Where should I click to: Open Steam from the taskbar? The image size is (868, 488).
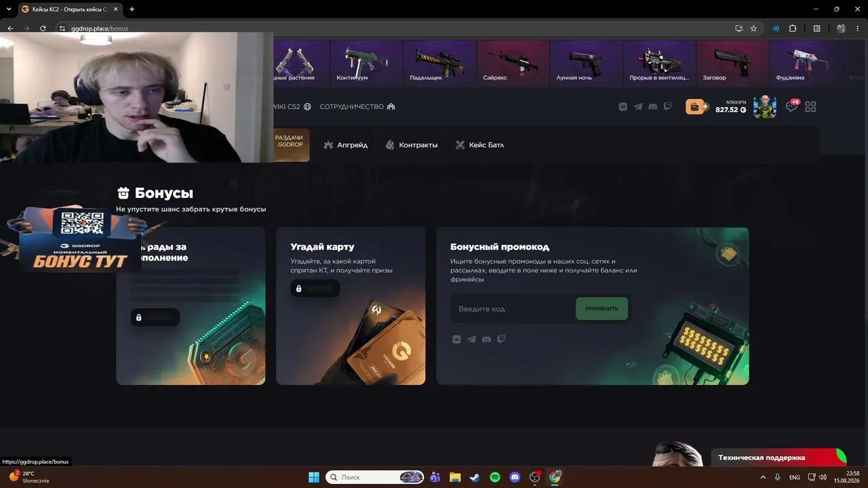point(475,477)
